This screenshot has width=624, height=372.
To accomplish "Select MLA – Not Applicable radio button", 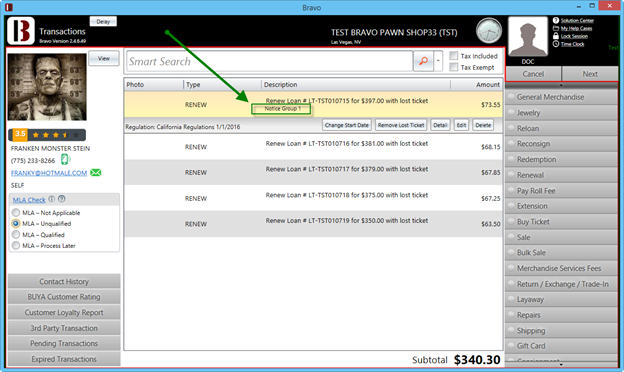I will (x=16, y=212).
